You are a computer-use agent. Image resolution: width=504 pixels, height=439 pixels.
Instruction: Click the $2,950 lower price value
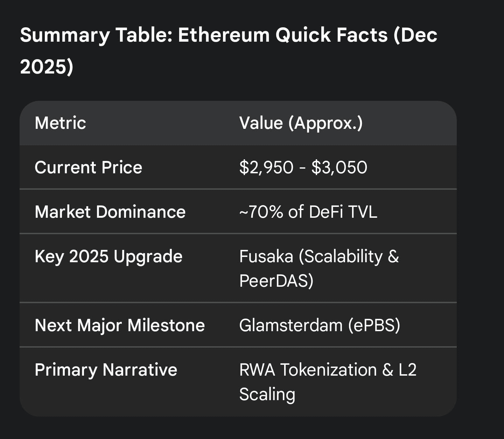click(x=266, y=167)
